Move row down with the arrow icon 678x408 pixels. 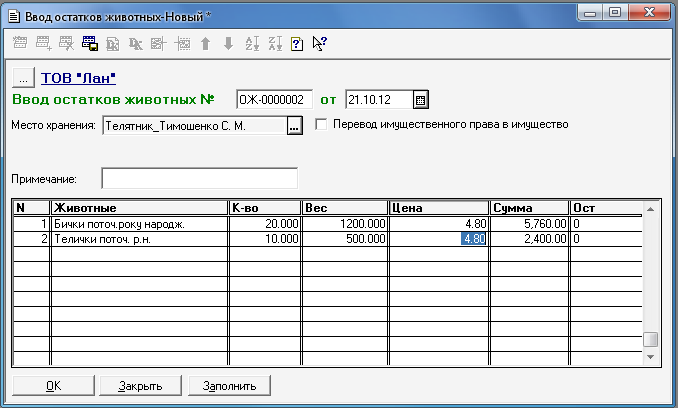point(229,44)
